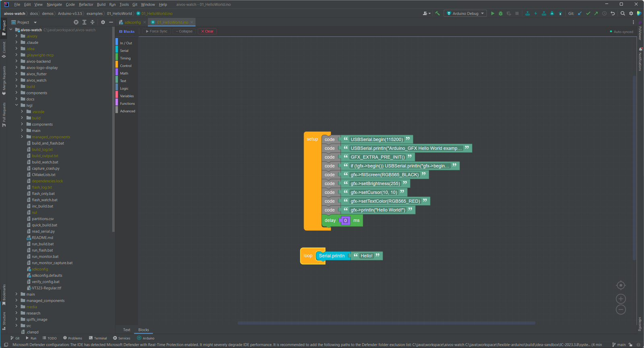644x348 pixels.
Task: Select the Variables block category
Action: tap(127, 96)
